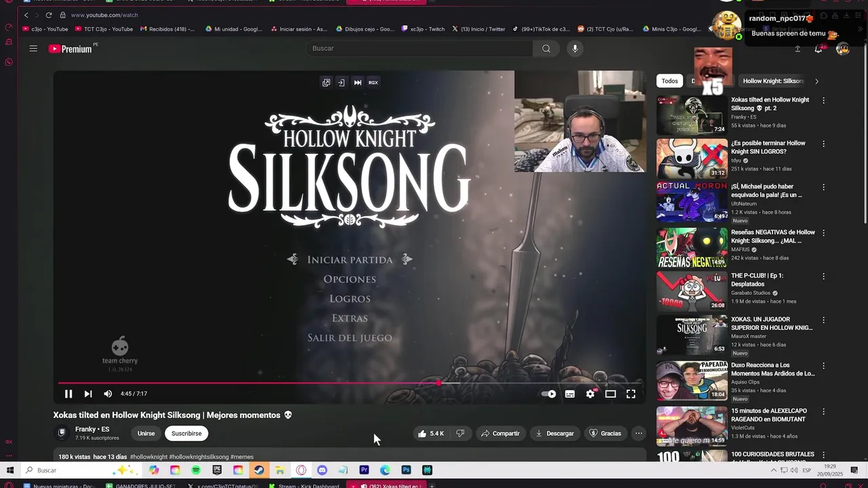Go to YouTube Premium home logo

click(x=71, y=49)
